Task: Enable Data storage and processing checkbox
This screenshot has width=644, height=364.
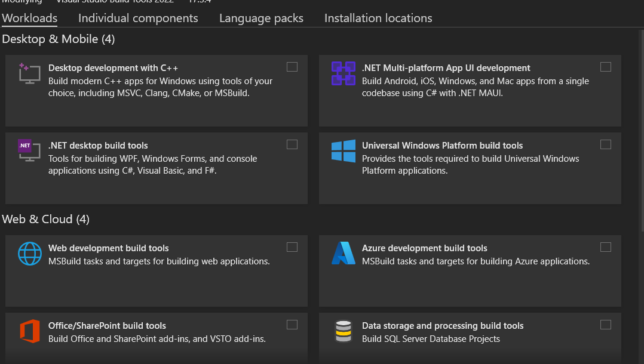Action: pos(605,325)
